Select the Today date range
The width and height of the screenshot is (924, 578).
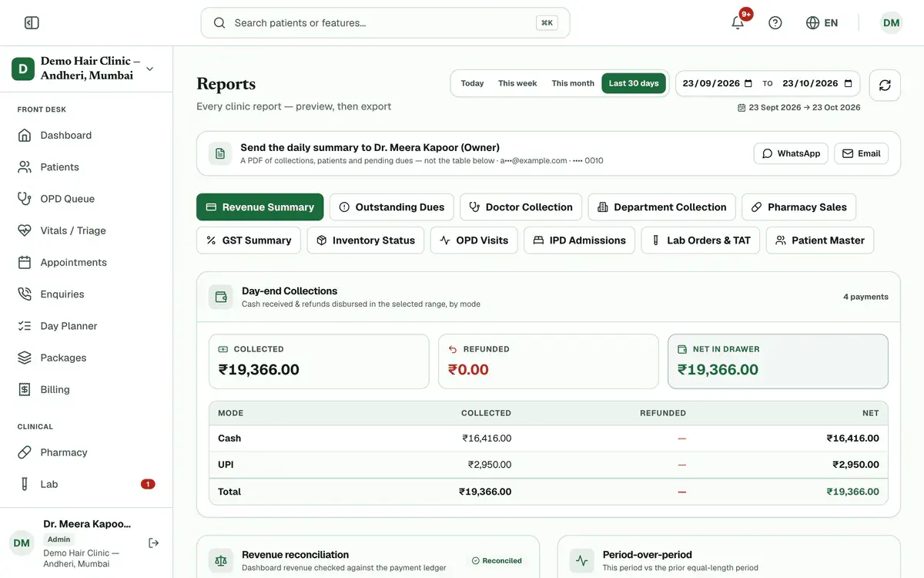point(472,83)
